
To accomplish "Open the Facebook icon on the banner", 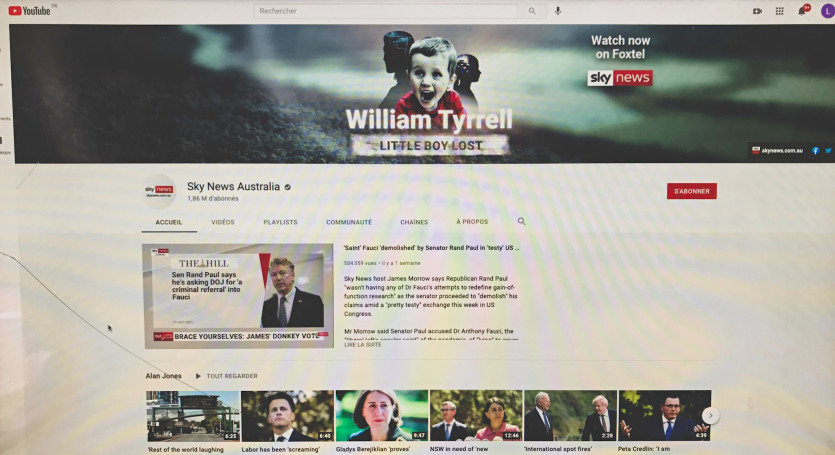I will (x=816, y=150).
